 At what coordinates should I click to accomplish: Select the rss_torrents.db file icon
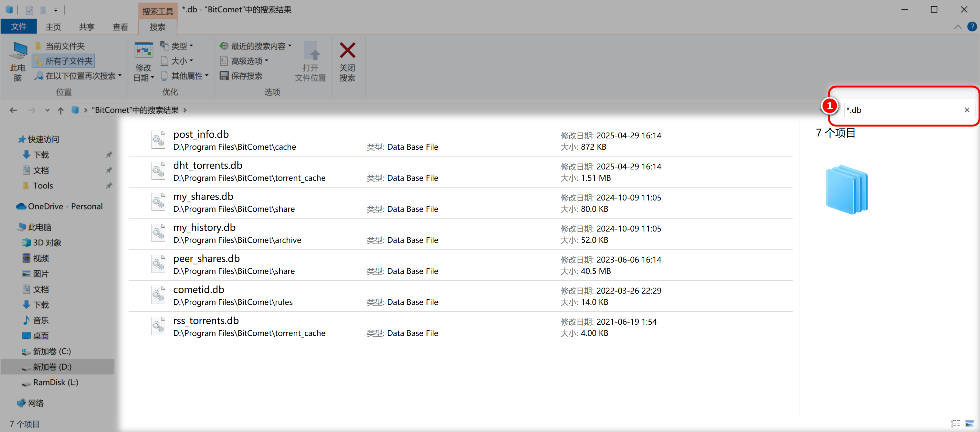coord(158,326)
